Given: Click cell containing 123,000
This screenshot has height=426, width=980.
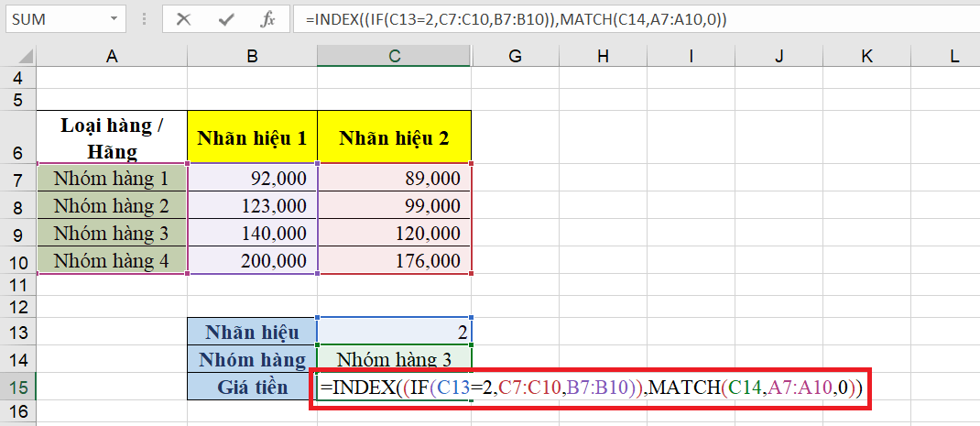Looking at the screenshot, I should (252, 205).
